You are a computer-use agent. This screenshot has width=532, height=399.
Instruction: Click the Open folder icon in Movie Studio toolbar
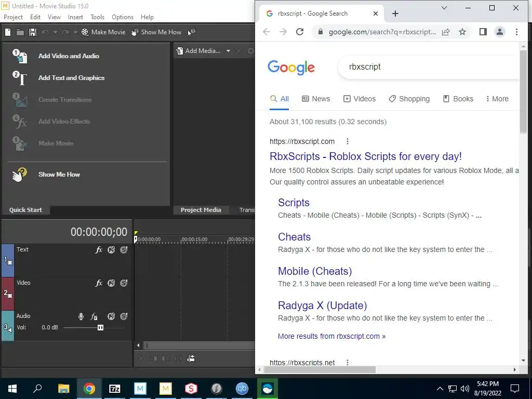[x=20, y=32]
